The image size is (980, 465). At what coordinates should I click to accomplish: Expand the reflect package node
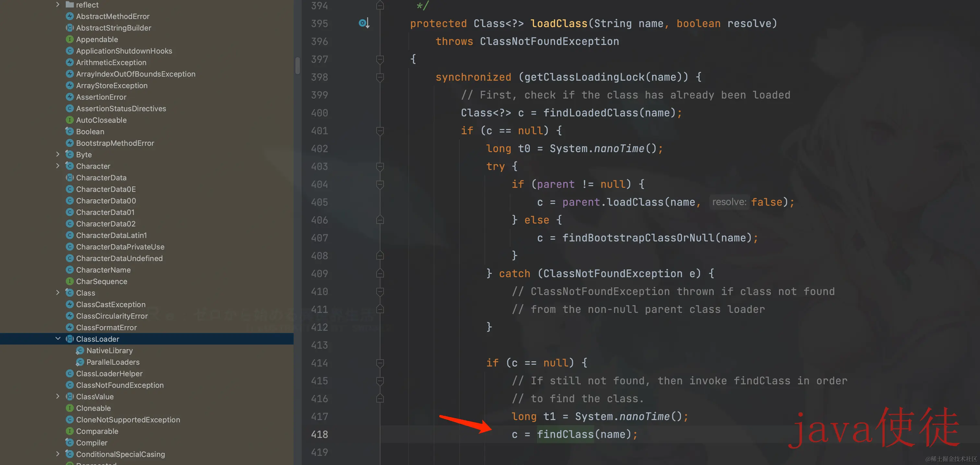click(x=57, y=5)
